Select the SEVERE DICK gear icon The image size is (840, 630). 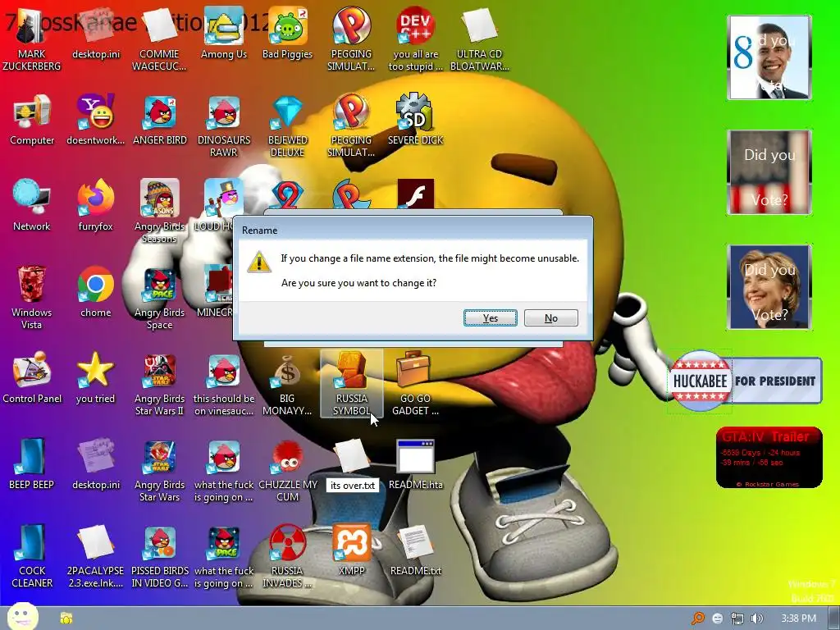click(x=415, y=120)
